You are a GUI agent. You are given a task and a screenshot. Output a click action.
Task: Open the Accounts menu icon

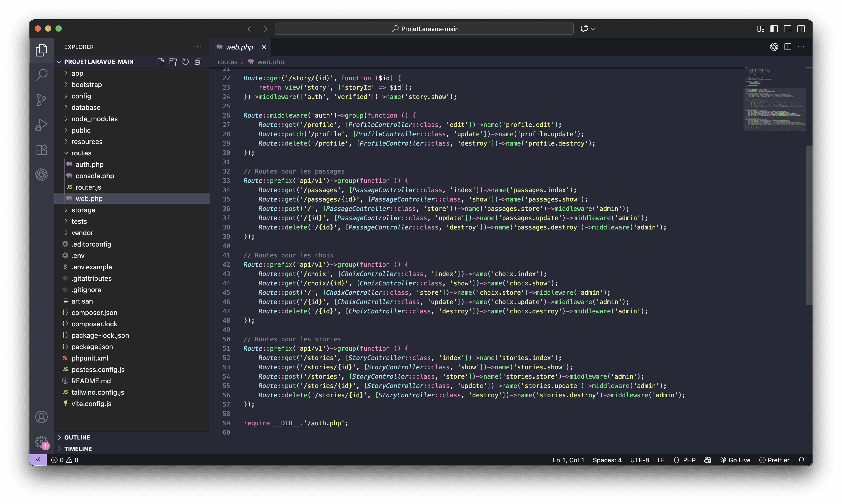(x=41, y=417)
